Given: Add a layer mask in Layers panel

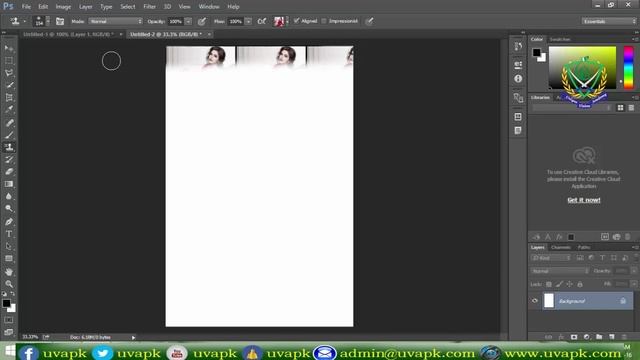Looking at the screenshot, I should tap(574, 337).
